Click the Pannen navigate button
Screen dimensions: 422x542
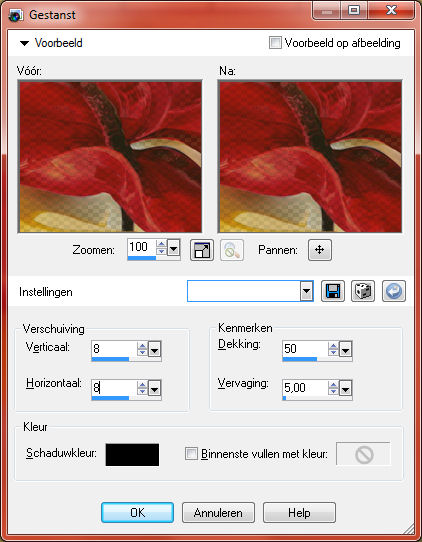pyautogui.click(x=320, y=250)
